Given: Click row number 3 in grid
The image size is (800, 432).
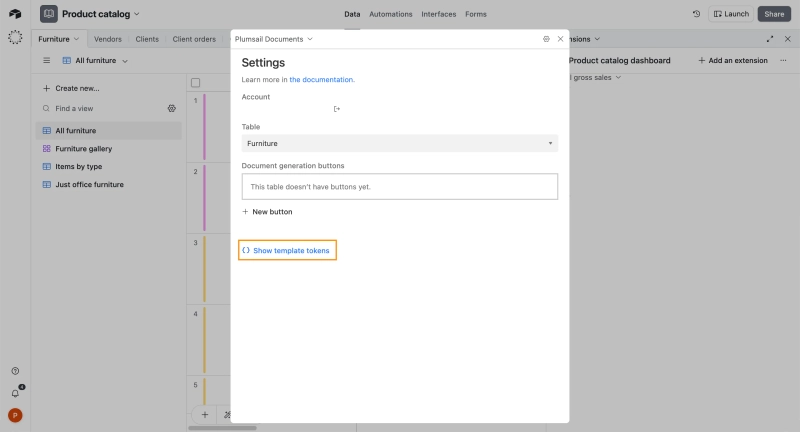Looking at the screenshot, I should pos(195,243).
